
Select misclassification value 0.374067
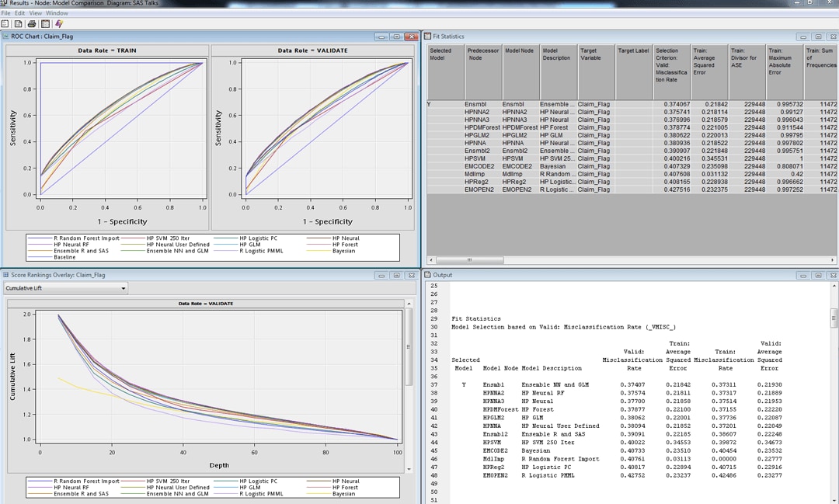click(671, 104)
